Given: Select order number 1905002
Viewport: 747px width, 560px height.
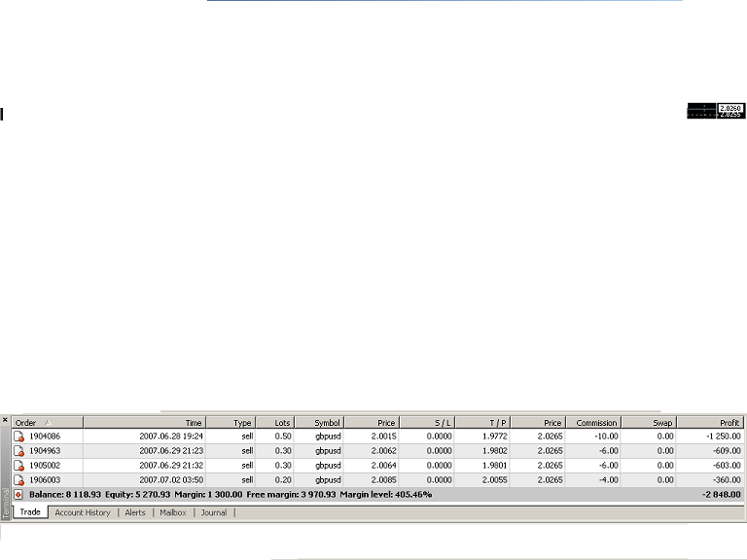Looking at the screenshot, I should coord(45,466).
